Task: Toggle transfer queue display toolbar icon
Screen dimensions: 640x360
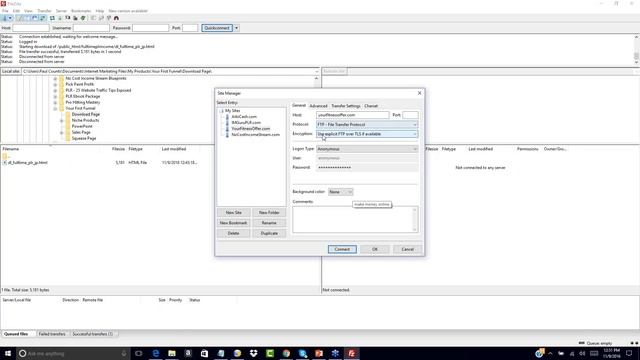Action: coord(42,18)
